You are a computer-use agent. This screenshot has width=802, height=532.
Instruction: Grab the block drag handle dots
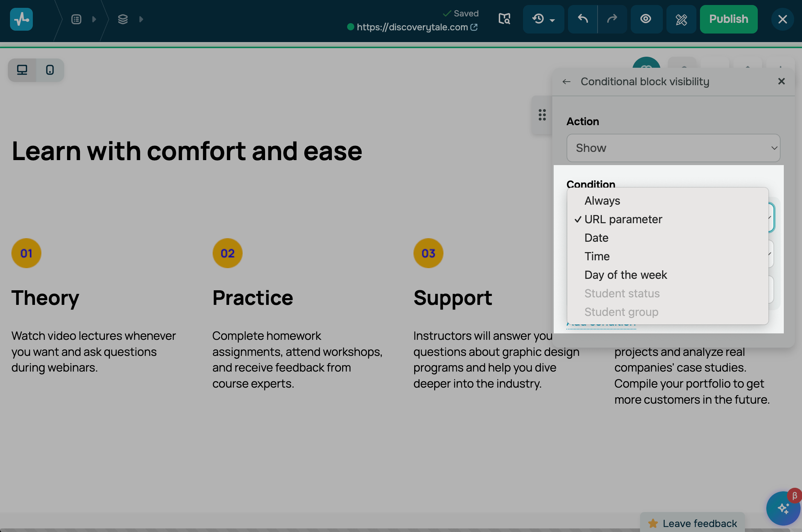(x=542, y=115)
